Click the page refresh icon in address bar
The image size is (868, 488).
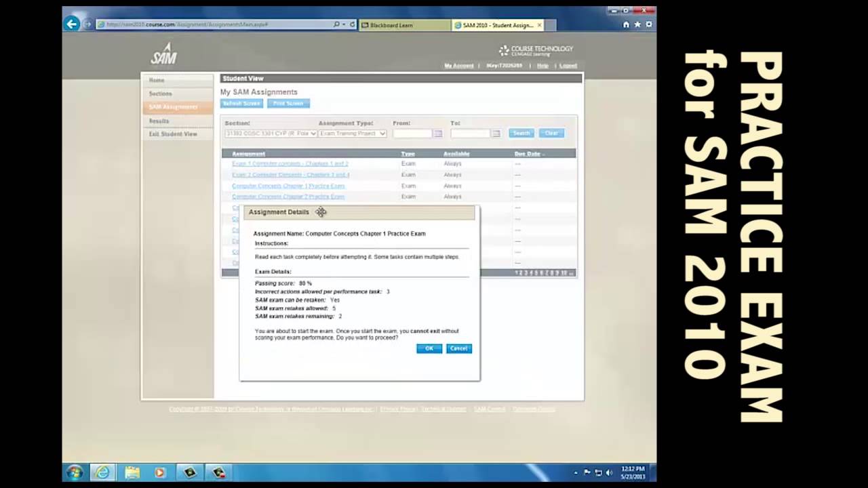click(x=353, y=24)
